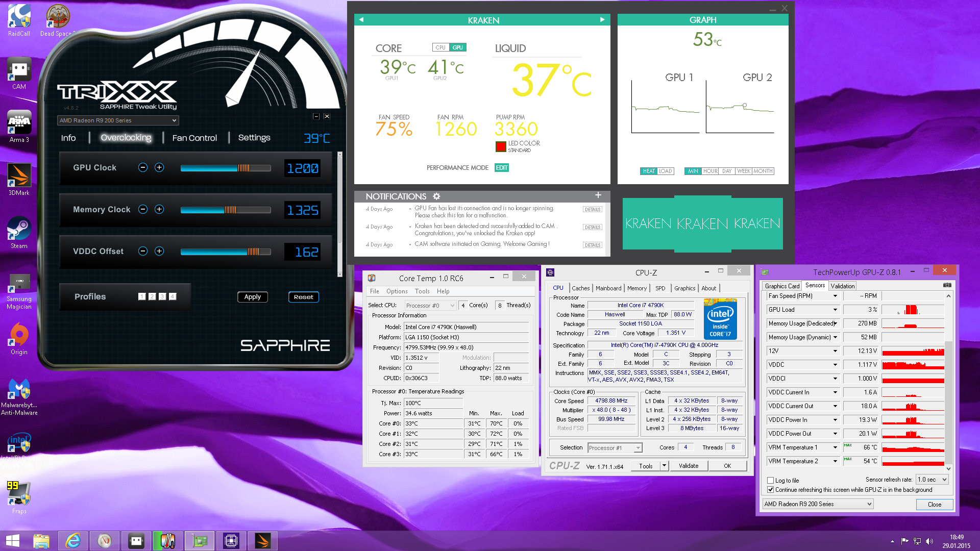
Task: Switch to TRIXX Fan Control tab
Action: pos(194,138)
